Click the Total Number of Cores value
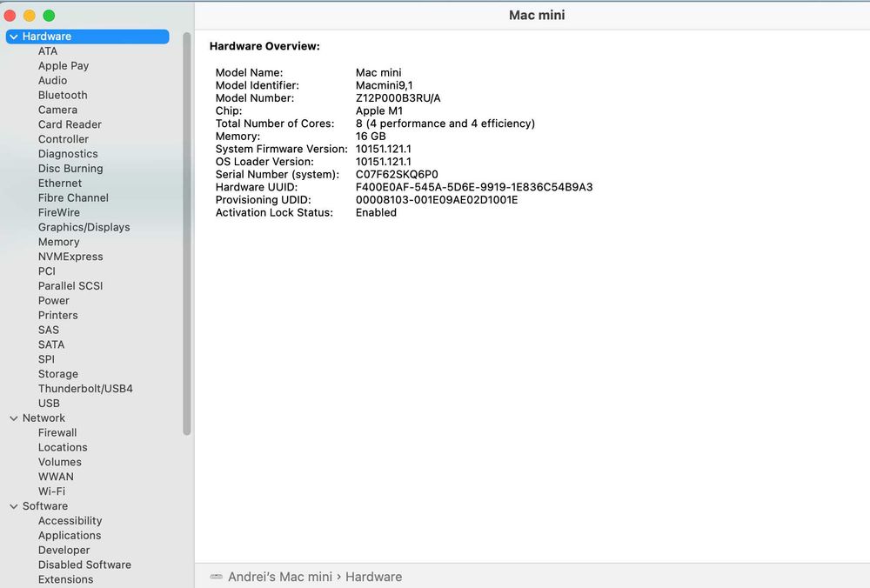This screenshot has height=588, width=870. click(445, 124)
